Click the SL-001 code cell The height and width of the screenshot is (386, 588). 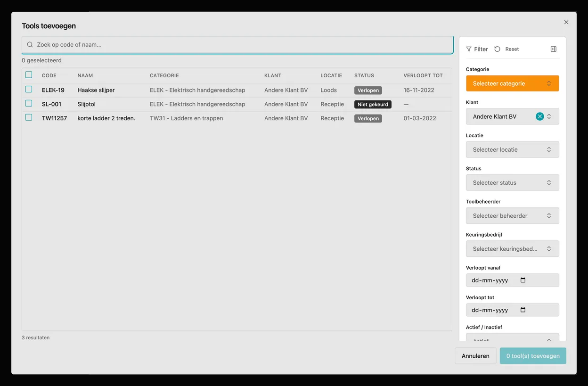tap(52, 104)
